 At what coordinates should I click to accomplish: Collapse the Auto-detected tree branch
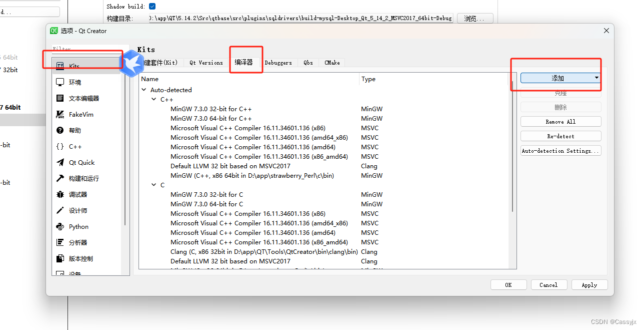[144, 90]
